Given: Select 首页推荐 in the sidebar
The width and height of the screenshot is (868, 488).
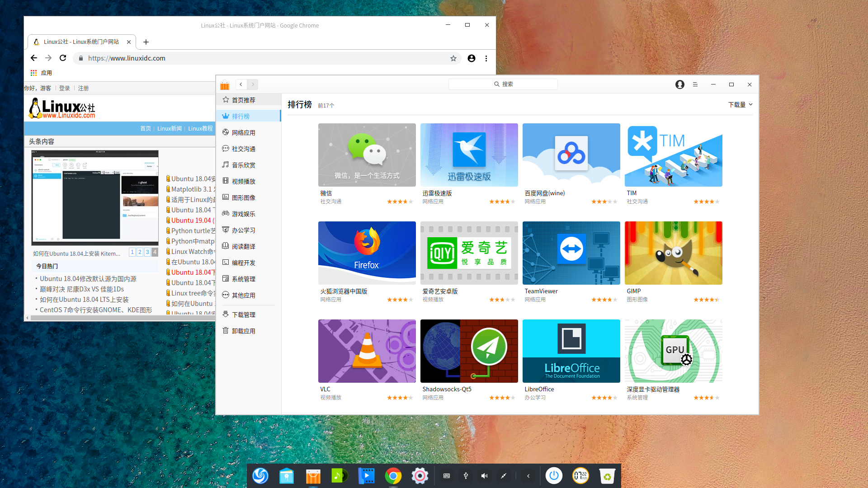Looking at the screenshot, I should click(248, 100).
